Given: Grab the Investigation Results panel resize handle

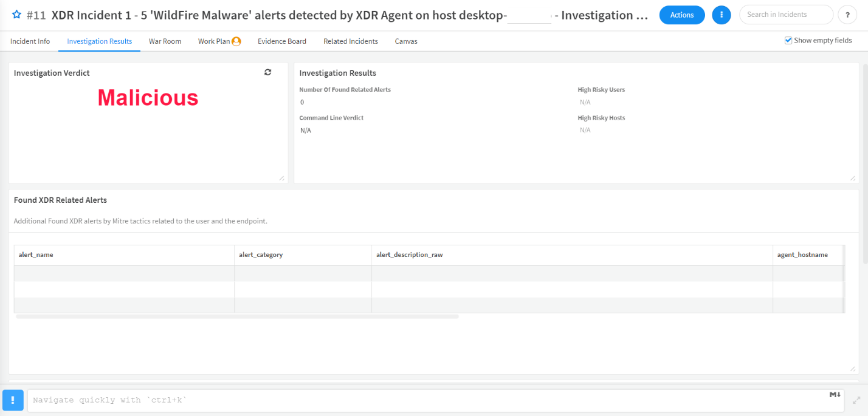Looking at the screenshot, I should (853, 178).
